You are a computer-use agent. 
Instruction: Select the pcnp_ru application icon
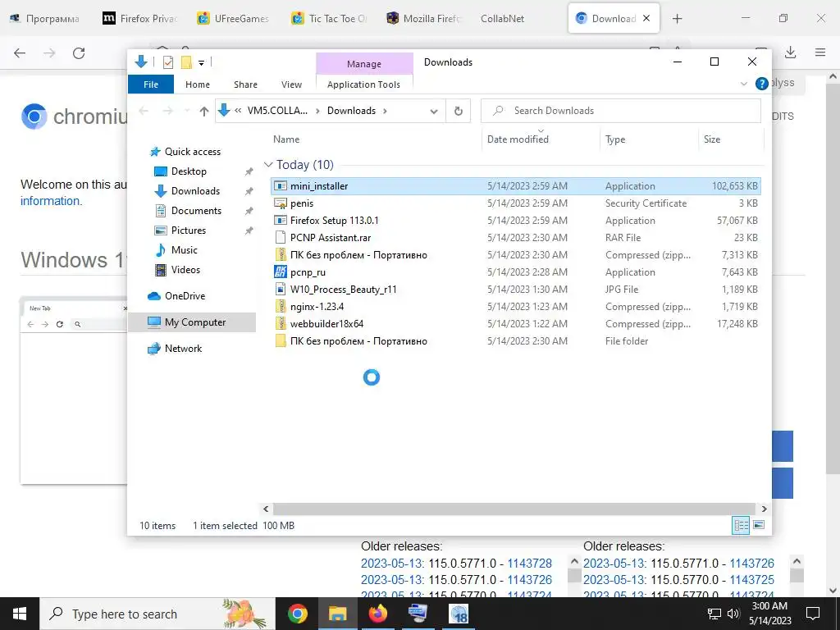point(281,272)
